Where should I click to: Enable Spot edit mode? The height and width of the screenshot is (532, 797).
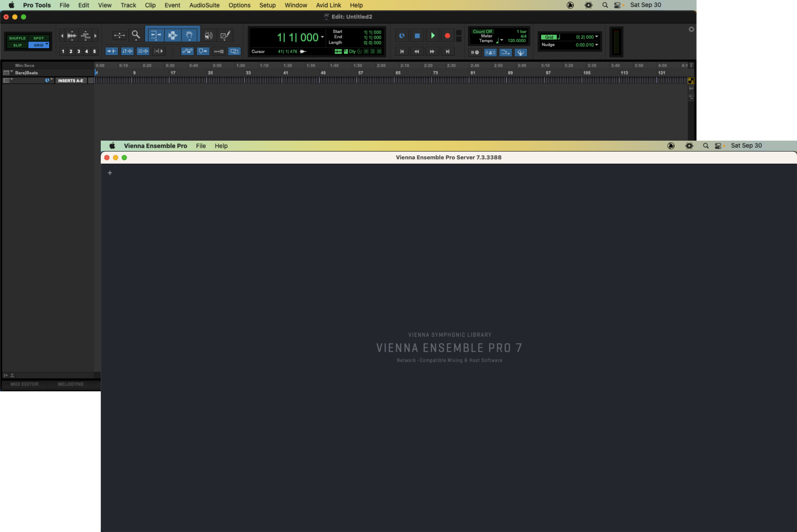[38, 38]
